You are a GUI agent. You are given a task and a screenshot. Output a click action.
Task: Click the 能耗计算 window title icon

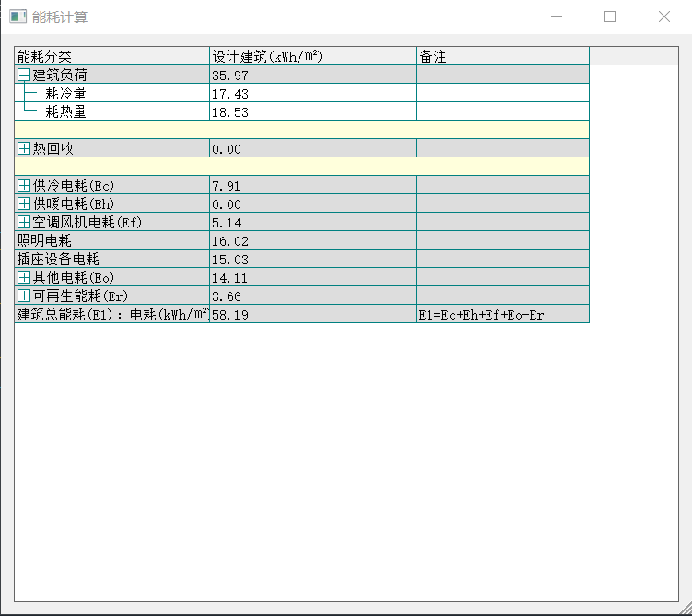[18, 17]
